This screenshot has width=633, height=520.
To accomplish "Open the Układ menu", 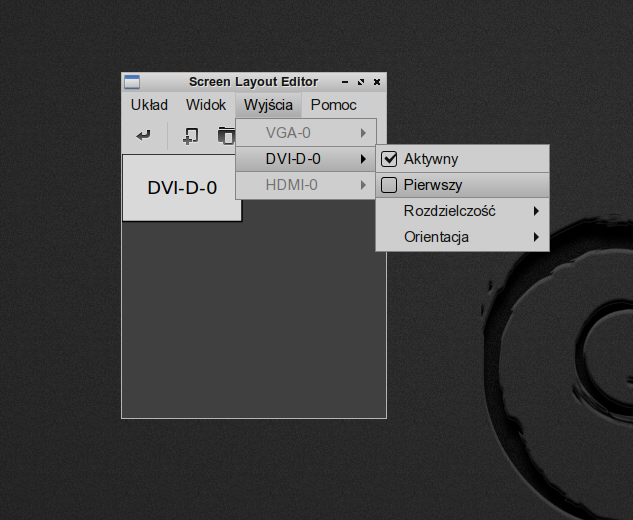I will (149, 105).
